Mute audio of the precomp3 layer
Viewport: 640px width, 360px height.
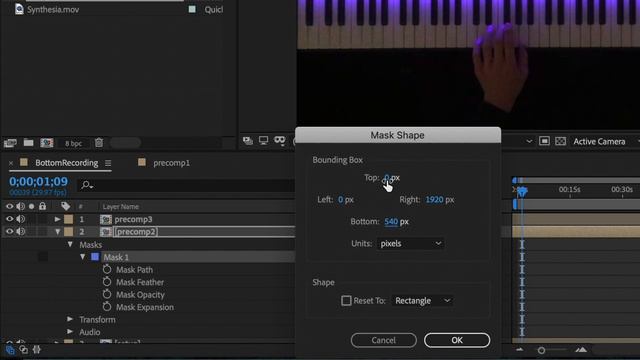coord(20,219)
